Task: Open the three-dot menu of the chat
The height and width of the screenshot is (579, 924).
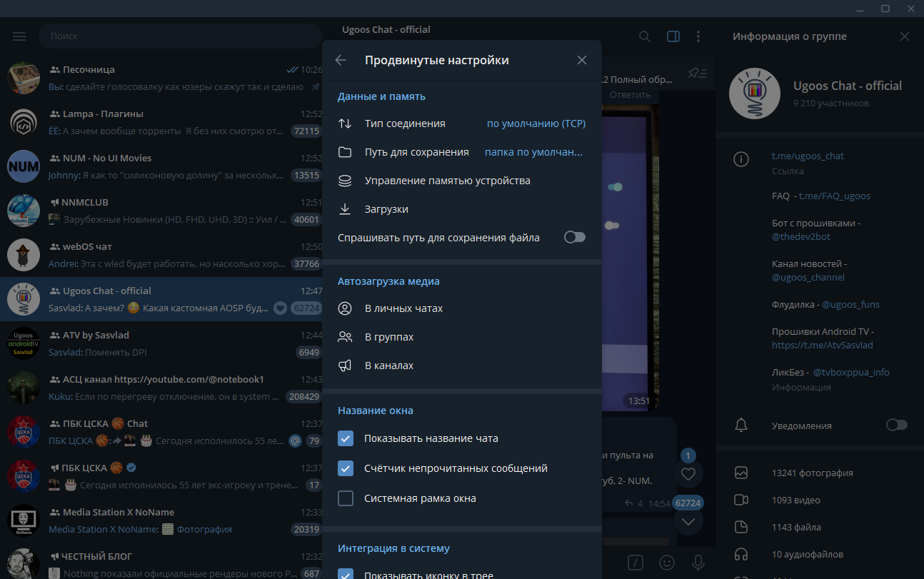Action: click(x=698, y=36)
